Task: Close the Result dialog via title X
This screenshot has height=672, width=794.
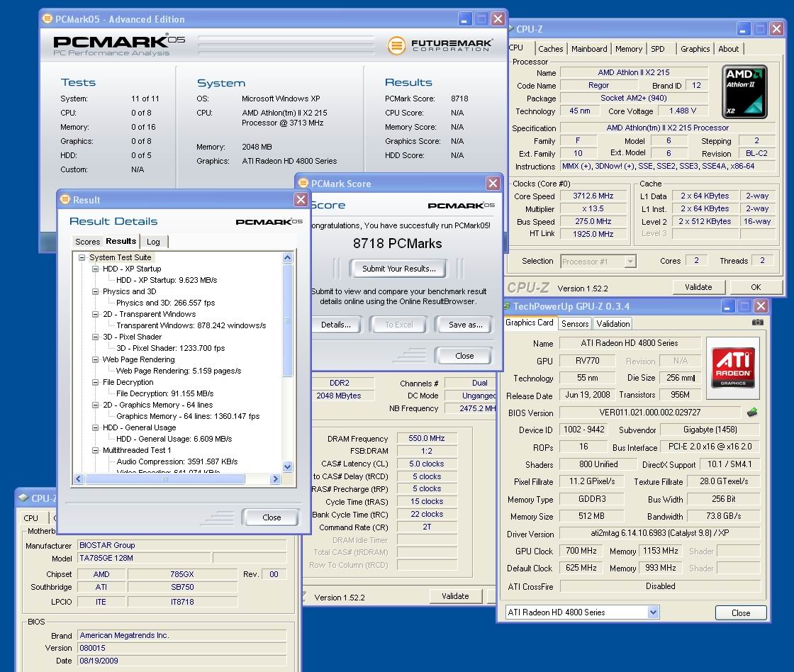Action: [x=301, y=199]
